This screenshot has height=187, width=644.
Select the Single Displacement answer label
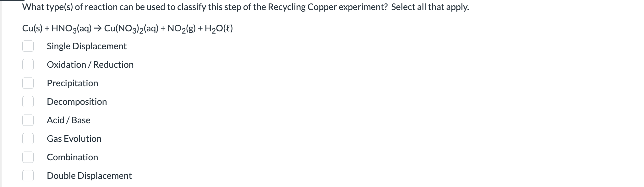tap(87, 46)
